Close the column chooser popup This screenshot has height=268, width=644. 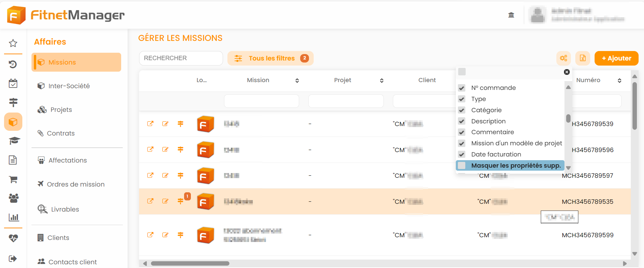click(x=567, y=72)
